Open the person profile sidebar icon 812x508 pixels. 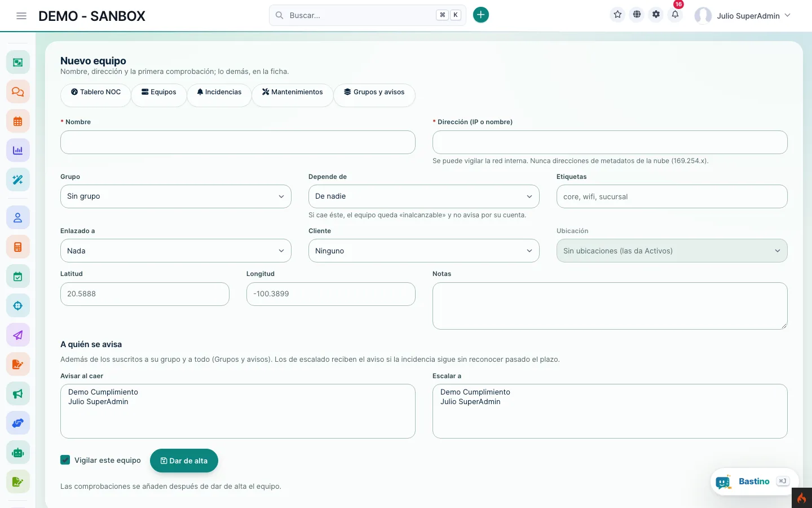coord(18,217)
